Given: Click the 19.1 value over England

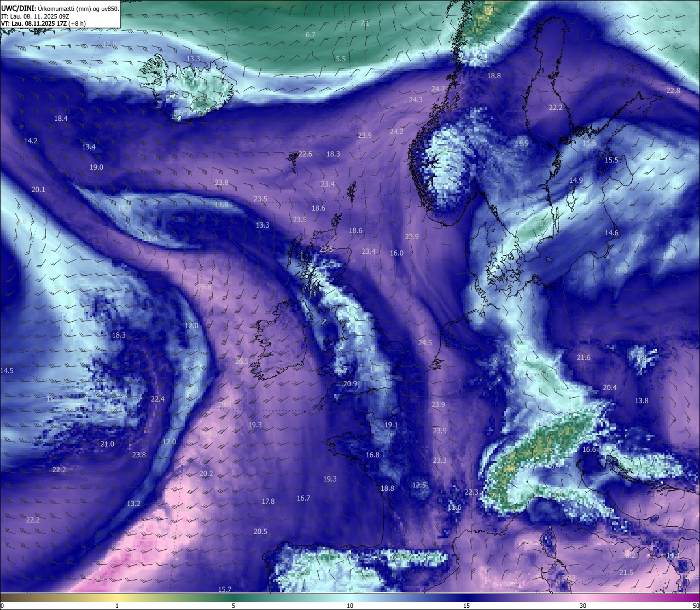Looking at the screenshot, I should coord(390,425).
